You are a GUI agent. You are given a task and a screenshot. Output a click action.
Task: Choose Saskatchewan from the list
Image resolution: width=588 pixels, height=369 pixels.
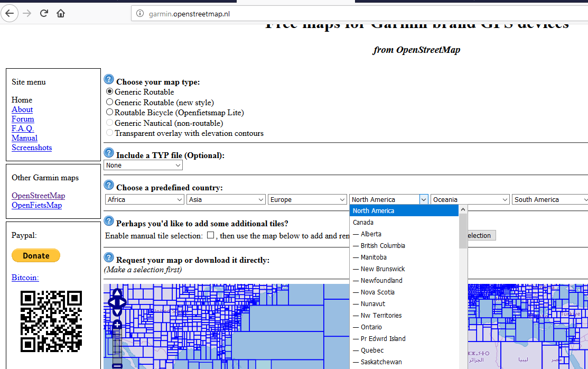pos(404,362)
